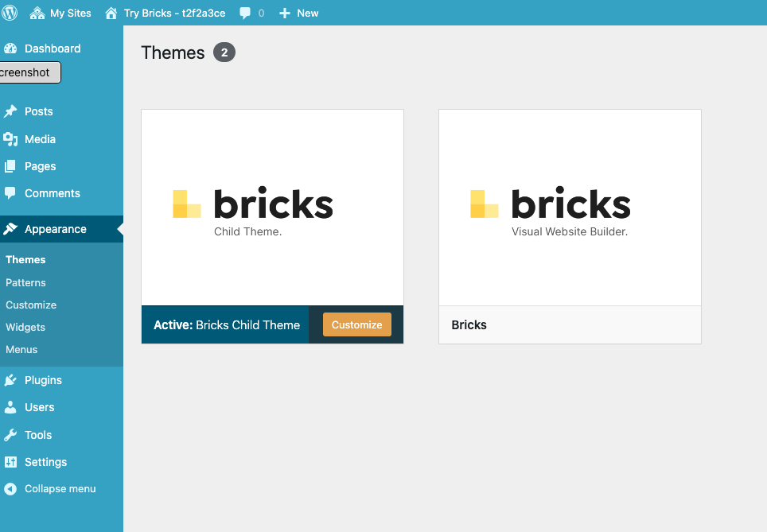Open the Bricks Child Theme thumbnail

tap(272, 208)
